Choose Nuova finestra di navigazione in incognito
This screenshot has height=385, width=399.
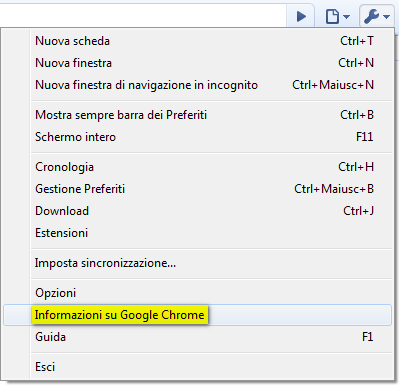pos(197,85)
